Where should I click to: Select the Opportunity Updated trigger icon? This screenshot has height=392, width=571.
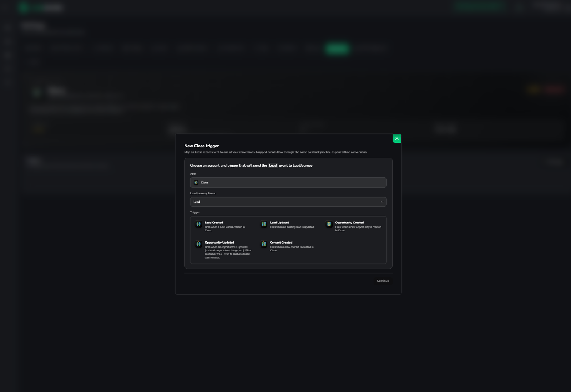pyautogui.click(x=198, y=244)
